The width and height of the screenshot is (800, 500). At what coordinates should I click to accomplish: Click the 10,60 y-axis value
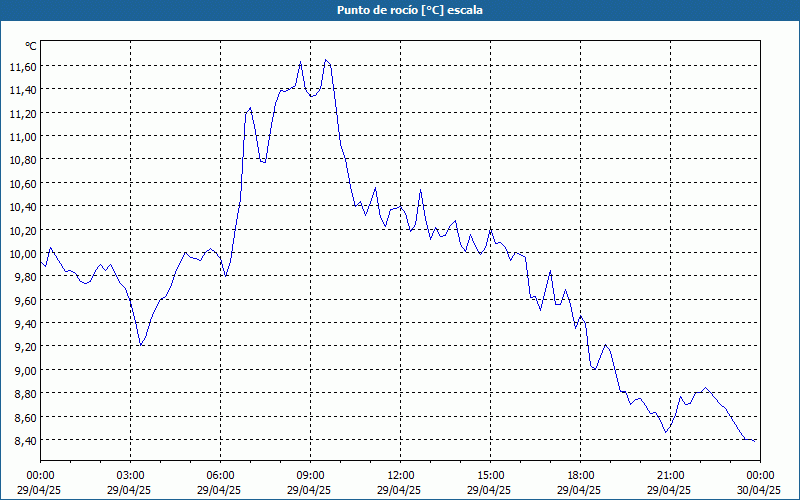pos(23,184)
